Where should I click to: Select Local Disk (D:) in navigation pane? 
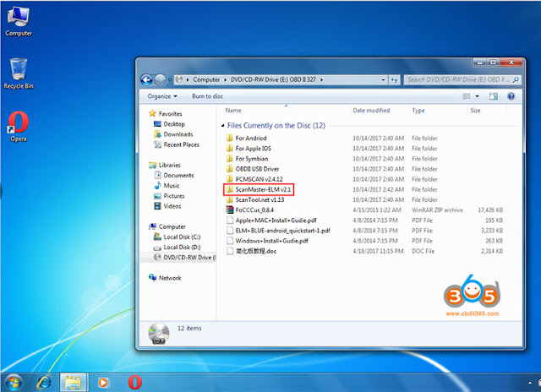[182, 248]
